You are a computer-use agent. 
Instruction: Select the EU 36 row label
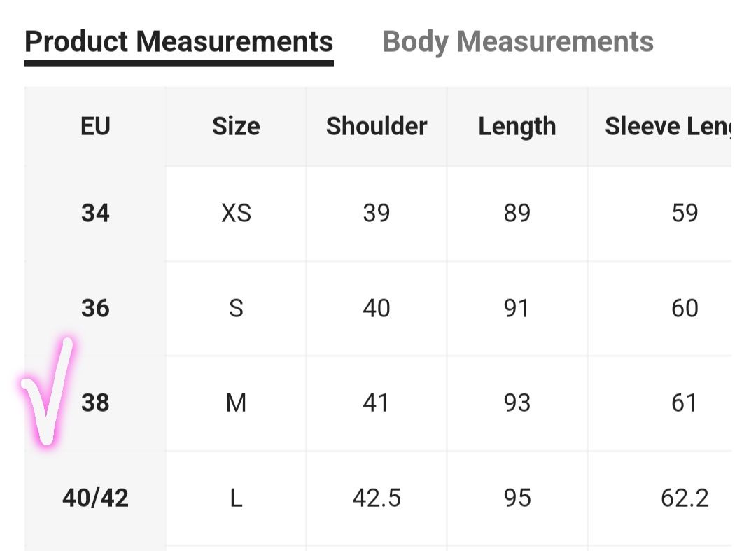[x=95, y=308]
